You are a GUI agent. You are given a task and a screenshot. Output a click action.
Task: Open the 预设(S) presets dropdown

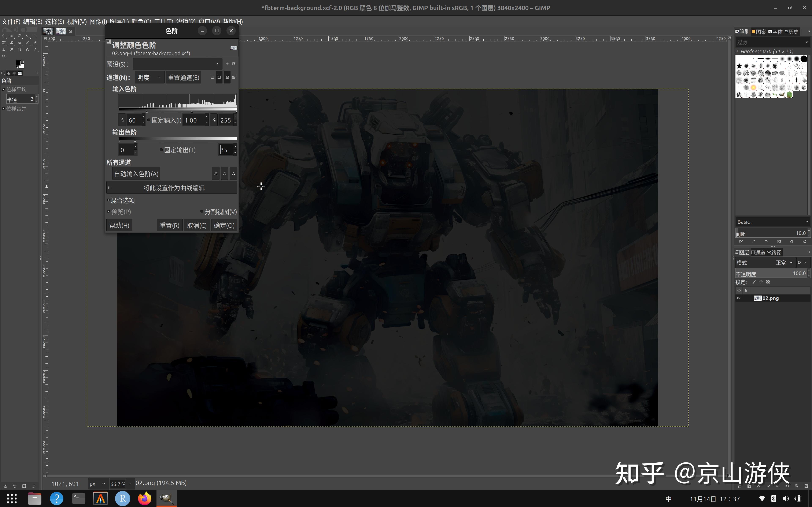pos(177,64)
